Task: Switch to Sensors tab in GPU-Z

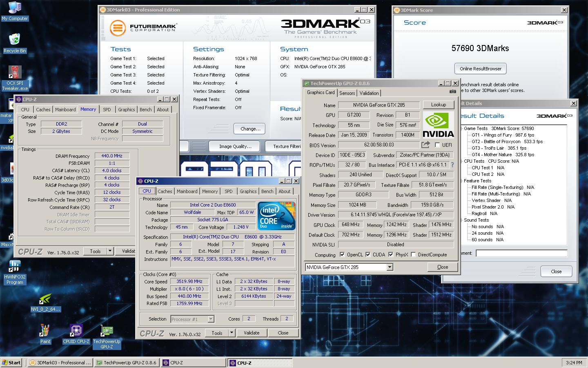Action: pyautogui.click(x=347, y=93)
